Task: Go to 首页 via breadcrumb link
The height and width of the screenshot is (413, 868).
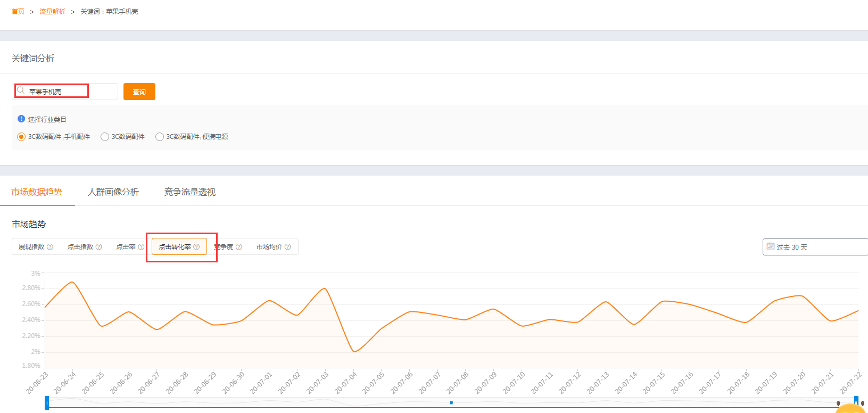Action: click(18, 12)
